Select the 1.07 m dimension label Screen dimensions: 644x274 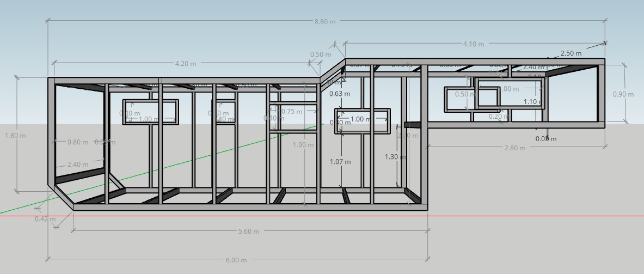[340, 162]
